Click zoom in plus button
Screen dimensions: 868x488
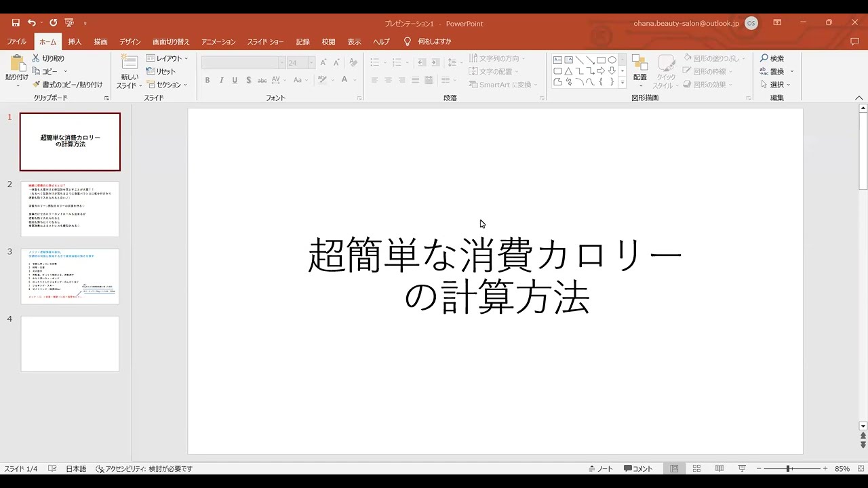point(825,468)
